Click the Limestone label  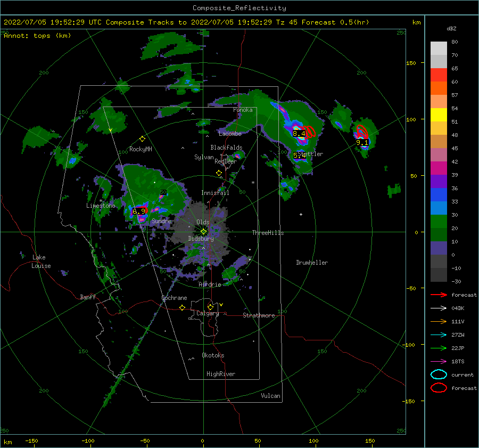[x=101, y=206]
